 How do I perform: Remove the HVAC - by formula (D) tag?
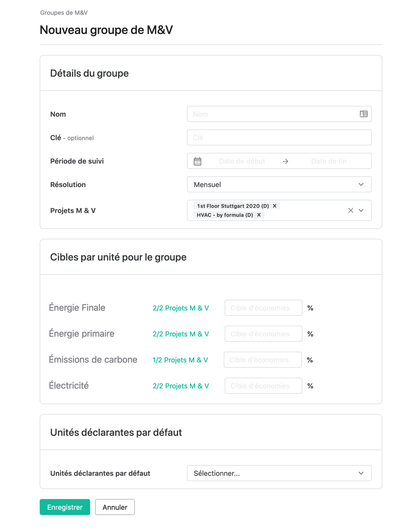click(x=259, y=215)
